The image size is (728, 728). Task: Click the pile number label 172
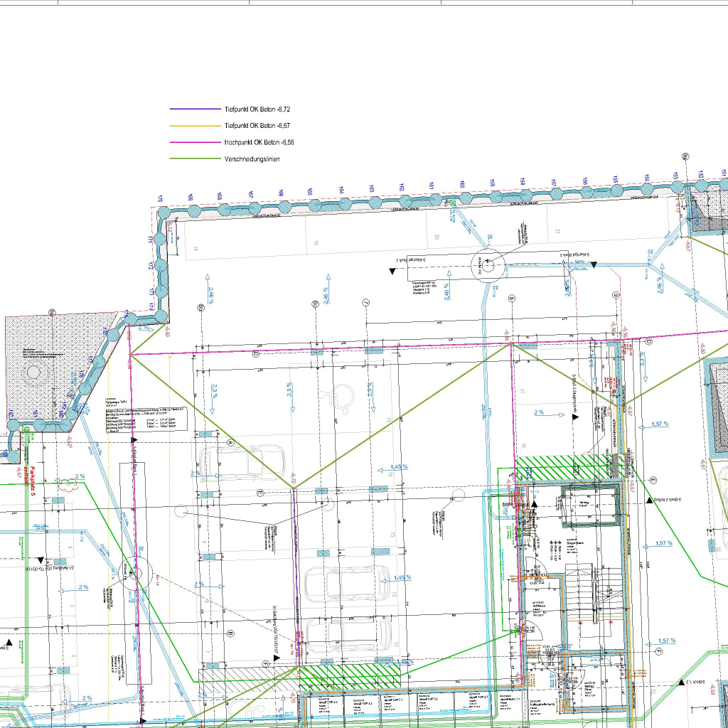151,266
